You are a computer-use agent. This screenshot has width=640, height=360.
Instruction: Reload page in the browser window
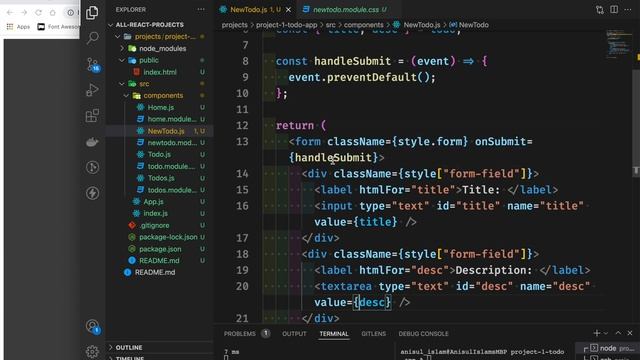(38, 13)
